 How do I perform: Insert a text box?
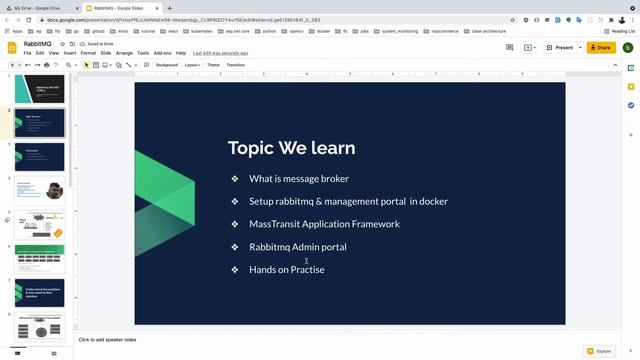point(96,65)
